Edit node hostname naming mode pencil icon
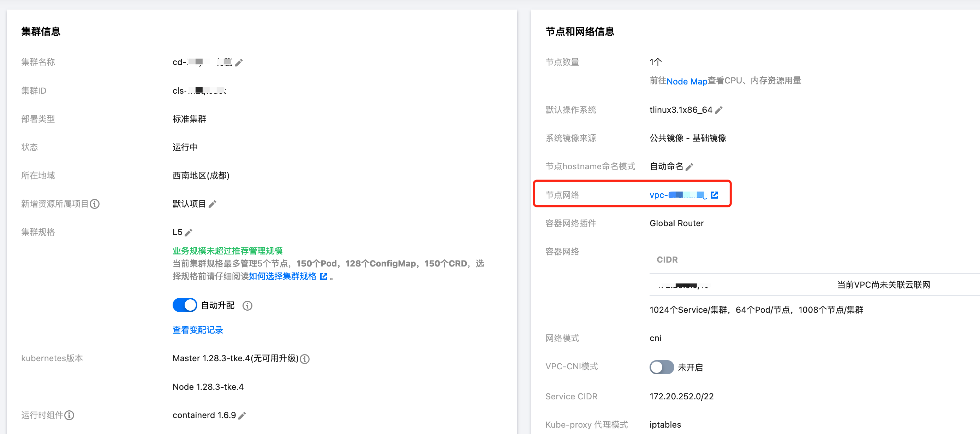Viewport: 980px width, 434px height. point(689,167)
